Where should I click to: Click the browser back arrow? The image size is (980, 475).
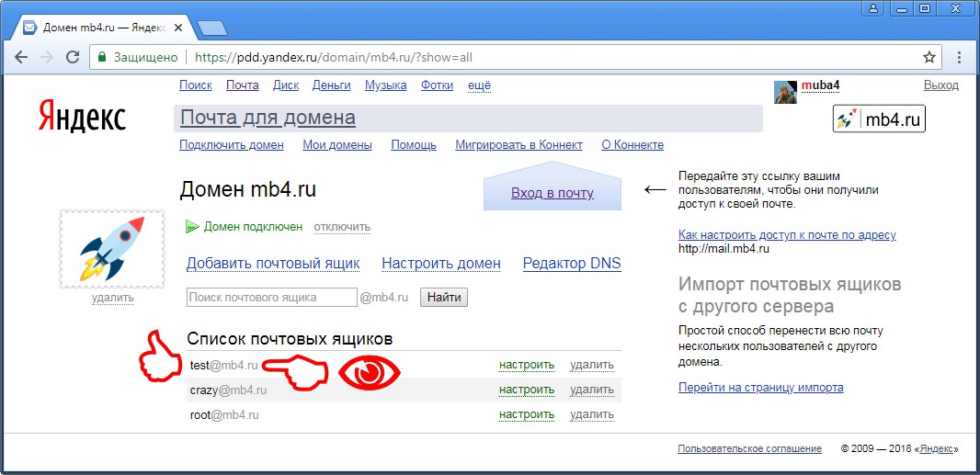[21, 58]
